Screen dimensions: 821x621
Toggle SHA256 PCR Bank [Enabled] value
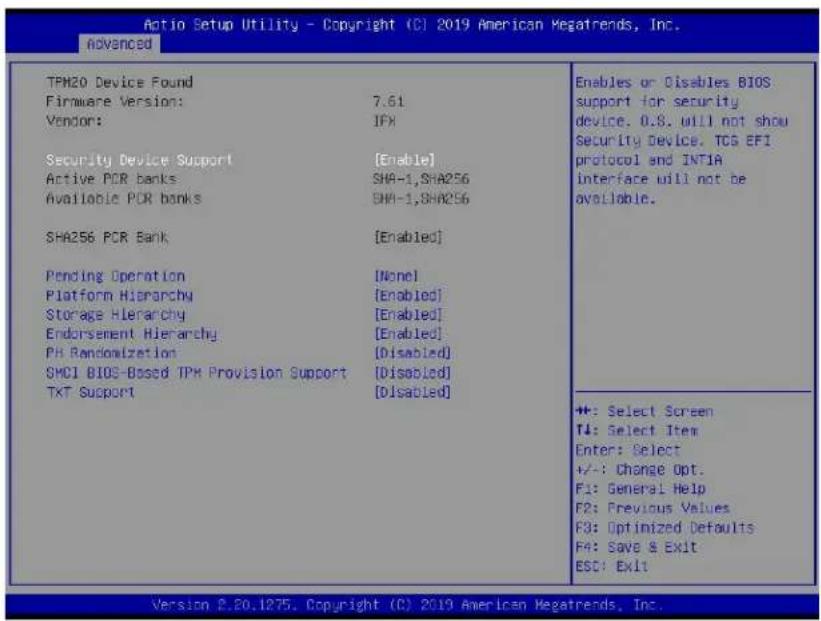click(x=408, y=238)
